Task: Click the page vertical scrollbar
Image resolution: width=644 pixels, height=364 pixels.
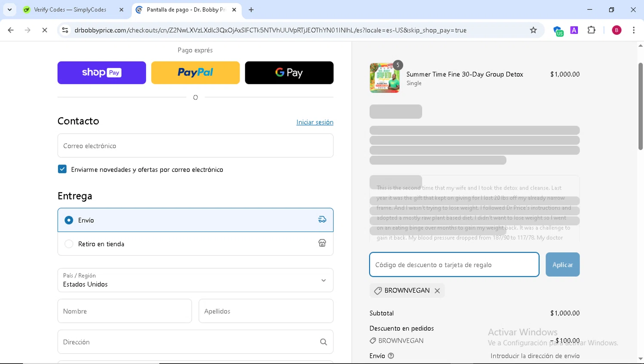Action: click(x=640, y=107)
